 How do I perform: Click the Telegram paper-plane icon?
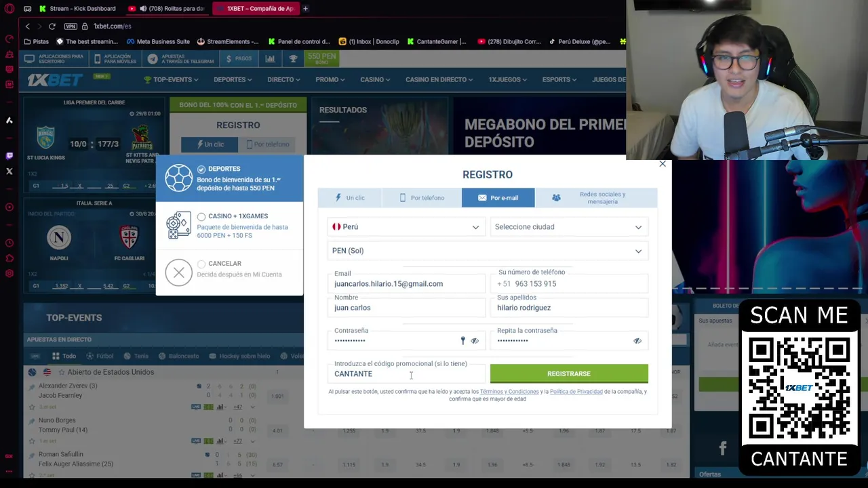click(x=153, y=59)
